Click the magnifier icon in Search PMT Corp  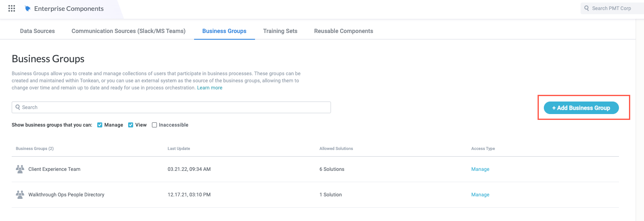click(x=587, y=8)
